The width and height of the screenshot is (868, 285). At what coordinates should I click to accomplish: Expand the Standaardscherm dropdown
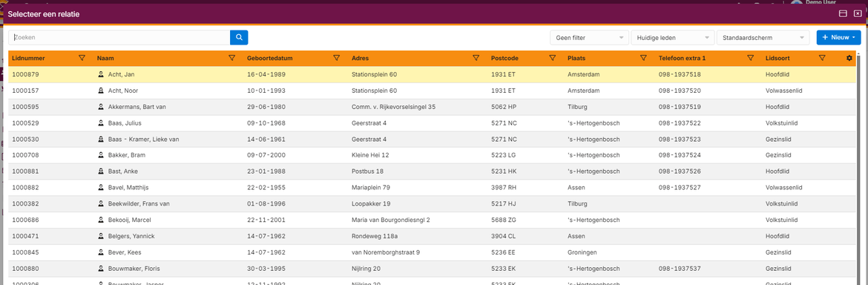click(763, 38)
